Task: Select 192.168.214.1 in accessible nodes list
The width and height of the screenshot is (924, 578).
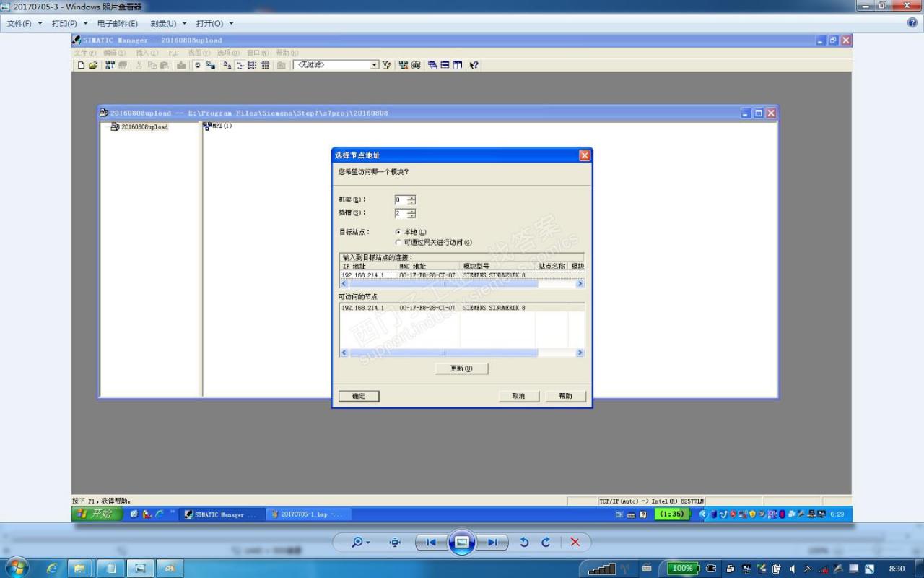Action: (x=363, y=308)
